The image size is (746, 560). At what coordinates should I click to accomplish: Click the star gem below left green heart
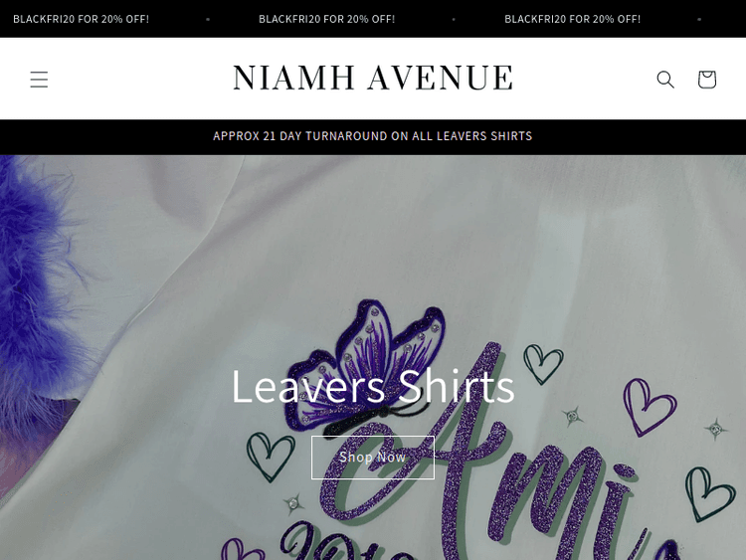click(x=293, y=503)
